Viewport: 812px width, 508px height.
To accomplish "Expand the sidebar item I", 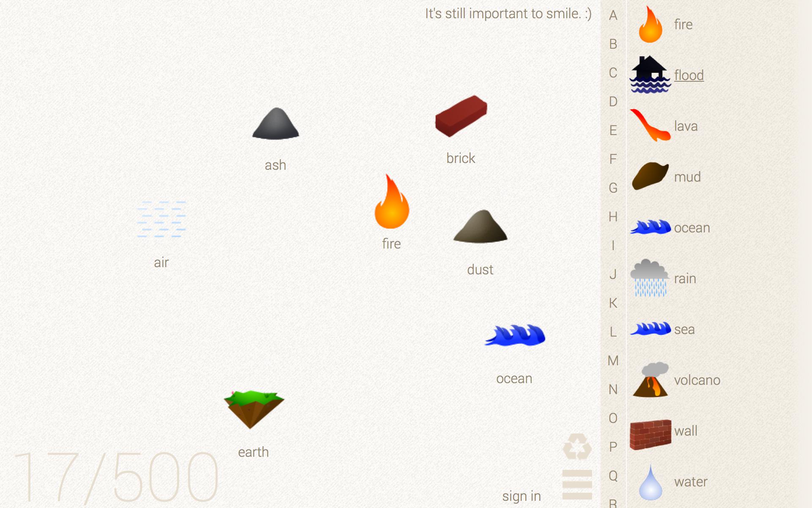I will tap(613, 245).
